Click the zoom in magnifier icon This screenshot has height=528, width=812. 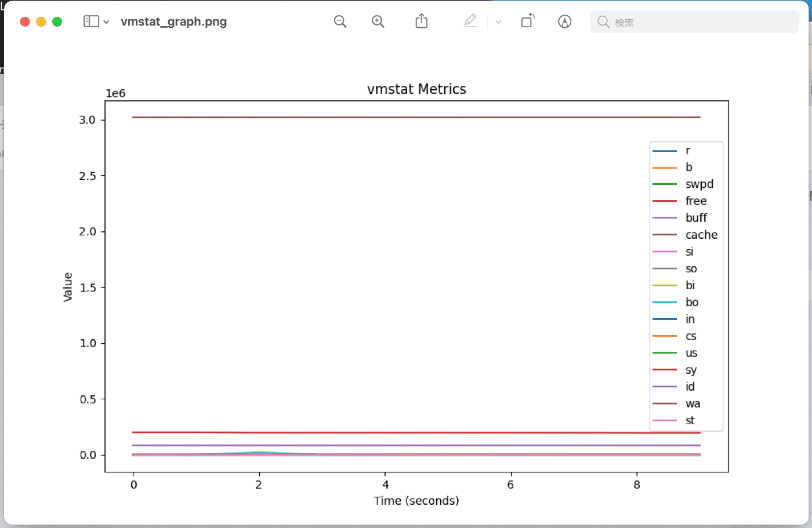click(378, 21)
